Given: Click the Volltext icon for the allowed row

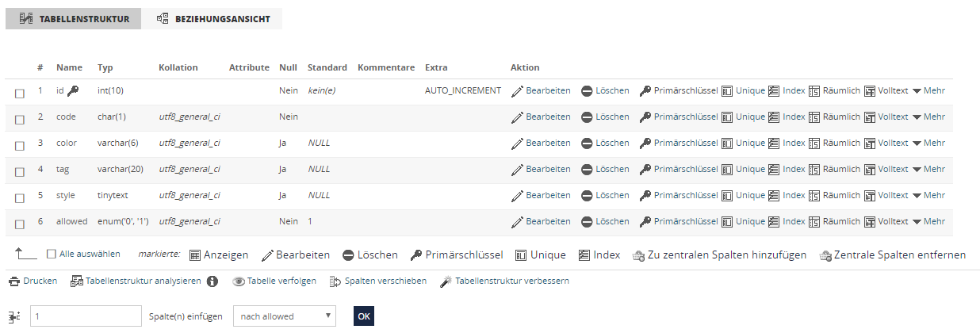Looking at the screenshot, I should click(x=870, y=222).
